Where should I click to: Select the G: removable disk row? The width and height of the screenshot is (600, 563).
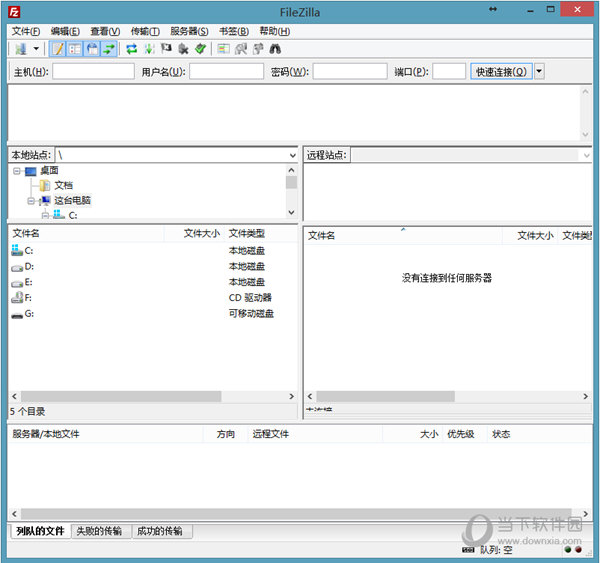pos(153,314)
